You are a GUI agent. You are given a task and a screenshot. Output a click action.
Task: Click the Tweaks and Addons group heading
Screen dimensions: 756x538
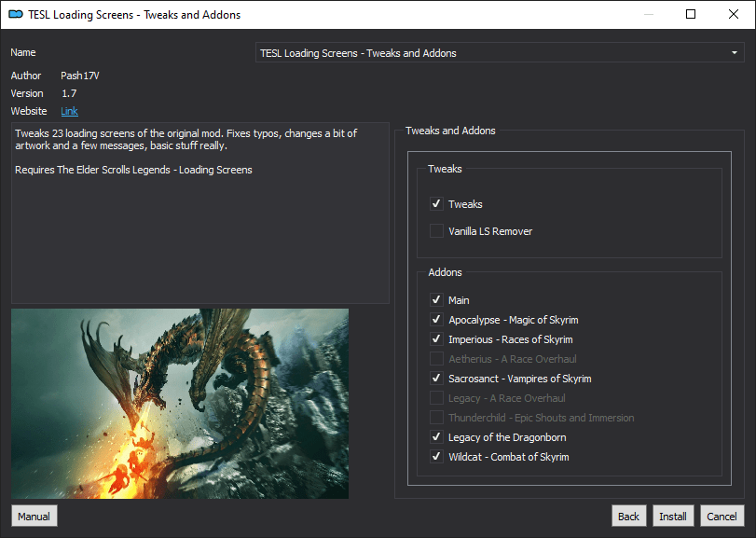pyautogui.click(x=450, y=131)
